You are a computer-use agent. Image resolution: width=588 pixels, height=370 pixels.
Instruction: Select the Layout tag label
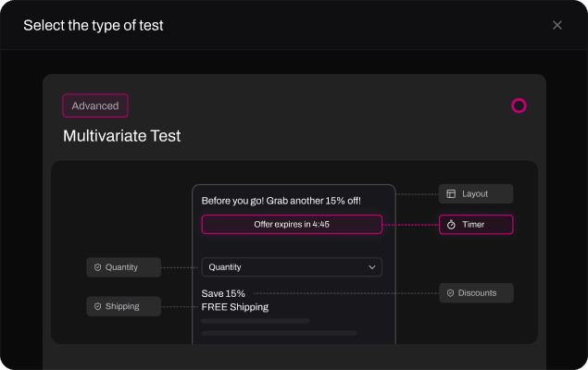(x=475, y=194)
